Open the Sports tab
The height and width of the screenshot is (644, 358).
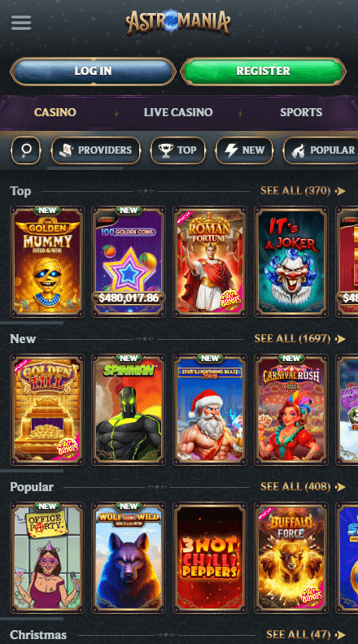pyautogui.click(x=301, y=112)
